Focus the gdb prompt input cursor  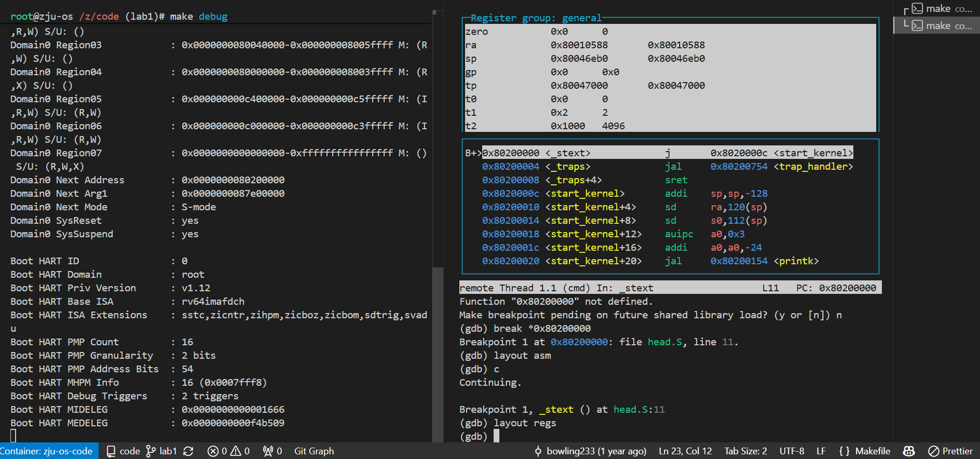(x=496, y=436)
